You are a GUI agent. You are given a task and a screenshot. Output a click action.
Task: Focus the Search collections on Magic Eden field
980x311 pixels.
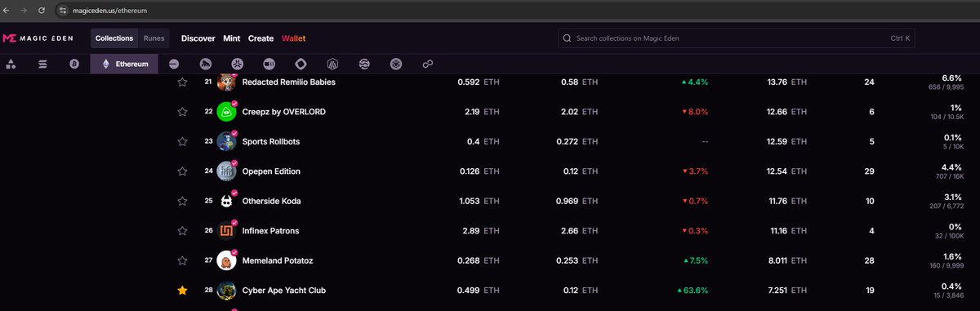(737, 38)
